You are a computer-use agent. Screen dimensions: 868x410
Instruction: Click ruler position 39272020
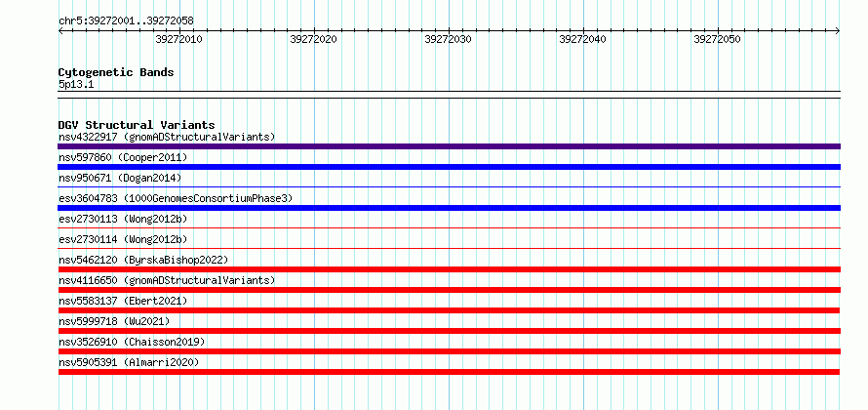pos(314,39)
